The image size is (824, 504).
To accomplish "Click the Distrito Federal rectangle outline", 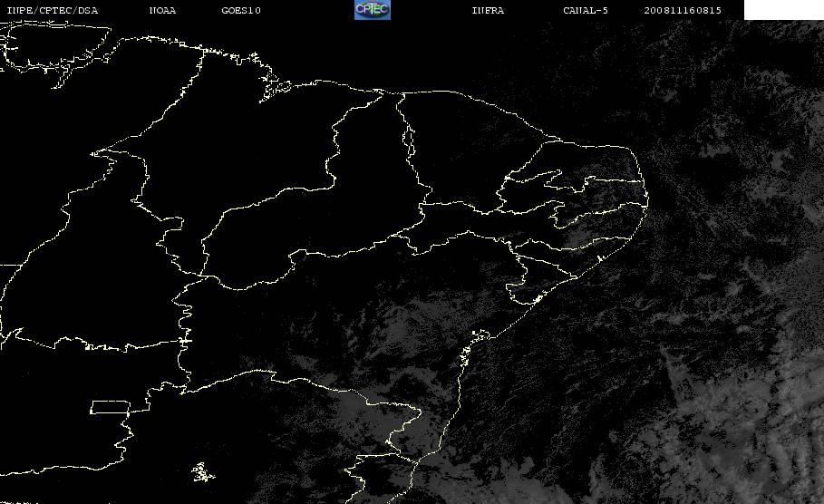I will tap(110, 407).
